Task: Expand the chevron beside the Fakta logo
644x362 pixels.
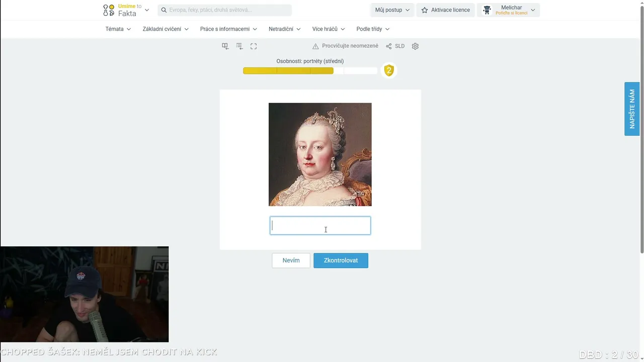Action: 147,10
